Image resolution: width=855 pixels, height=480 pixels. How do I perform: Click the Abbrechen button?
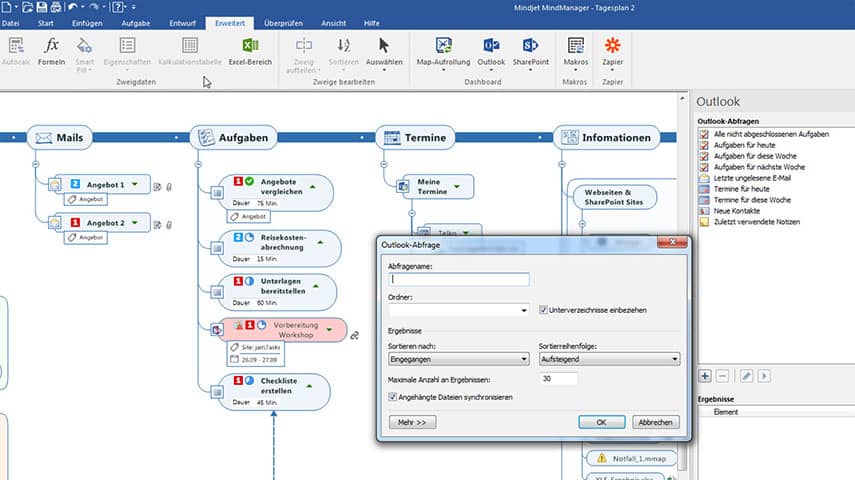pos(655,422)
